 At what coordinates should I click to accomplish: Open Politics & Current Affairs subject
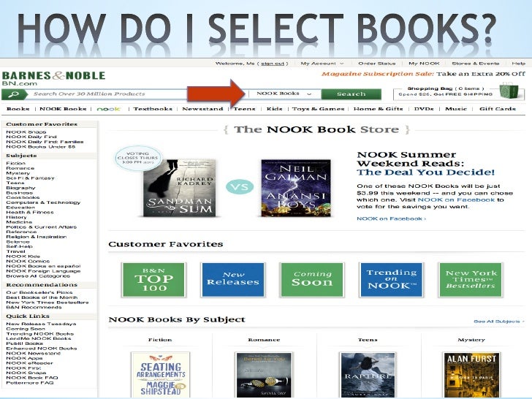42,227
